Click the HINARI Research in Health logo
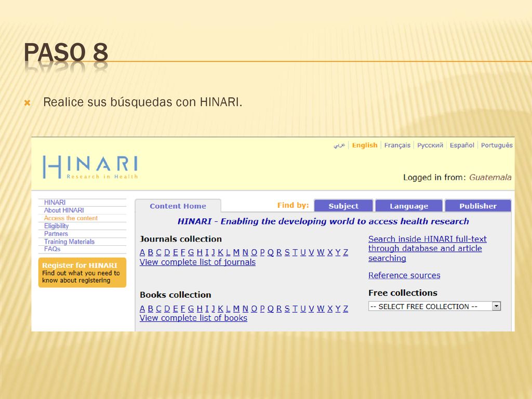 click(90, 167)
